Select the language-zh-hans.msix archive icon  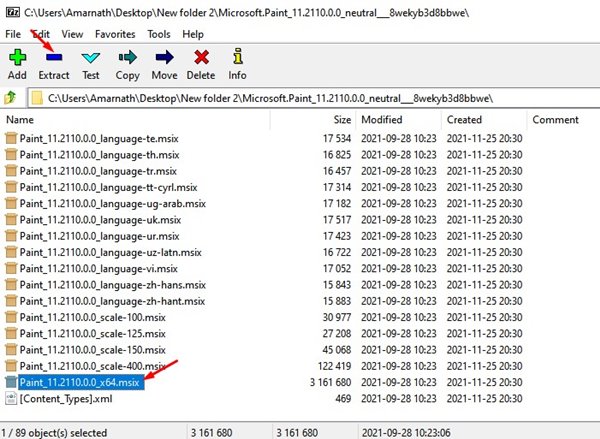coord(11,285)
